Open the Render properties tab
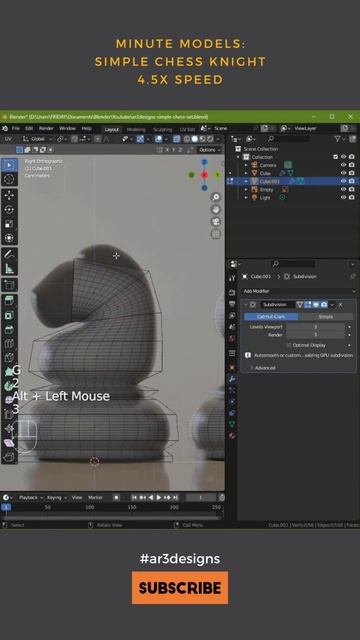 (x=232, y=293)
